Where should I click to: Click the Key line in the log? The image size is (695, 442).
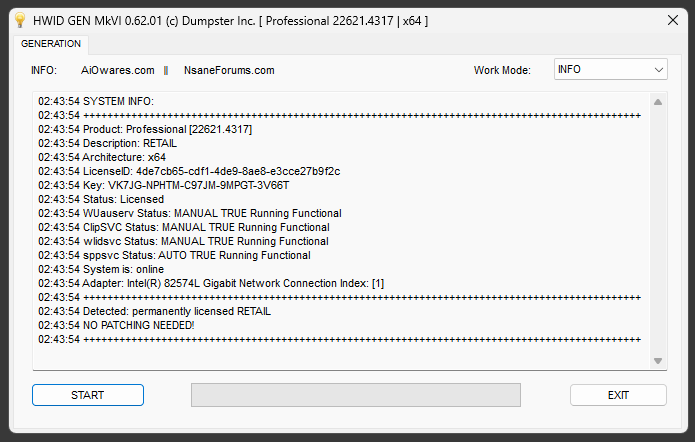(x=163, y=185)
